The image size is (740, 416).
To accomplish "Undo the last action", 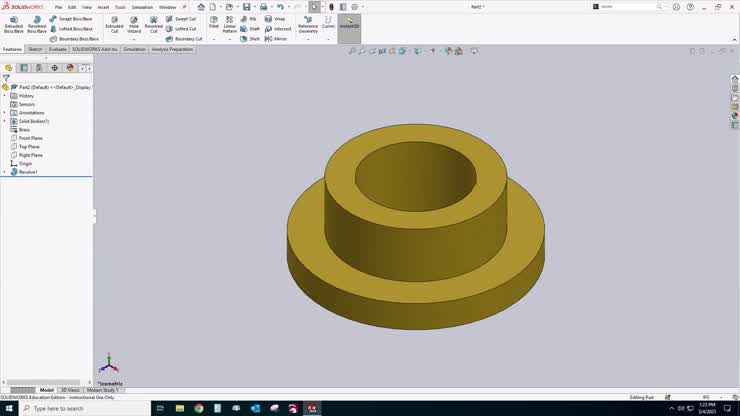I will (280, 7).
